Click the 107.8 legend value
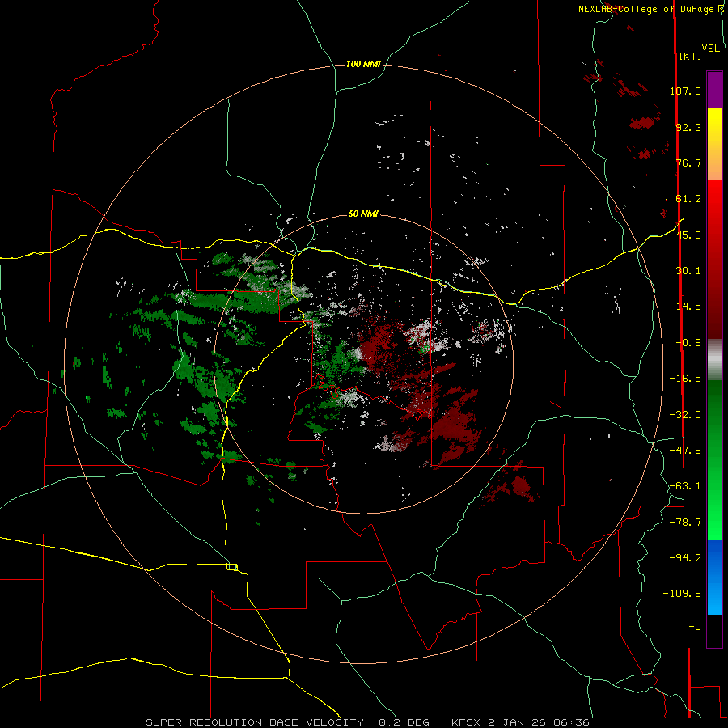 coord(685,91)
